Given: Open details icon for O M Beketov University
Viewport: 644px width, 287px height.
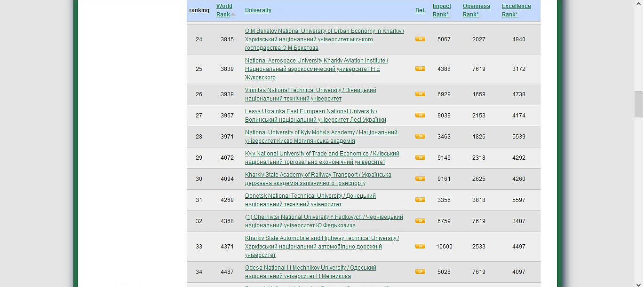Looking at the screenshot, I should [420, 39].
